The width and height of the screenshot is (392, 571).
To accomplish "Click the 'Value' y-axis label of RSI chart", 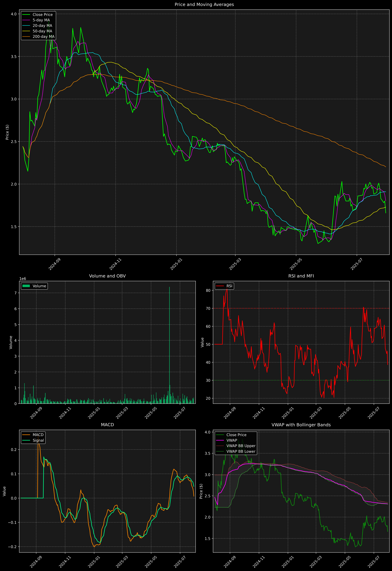I will (202, 342).
